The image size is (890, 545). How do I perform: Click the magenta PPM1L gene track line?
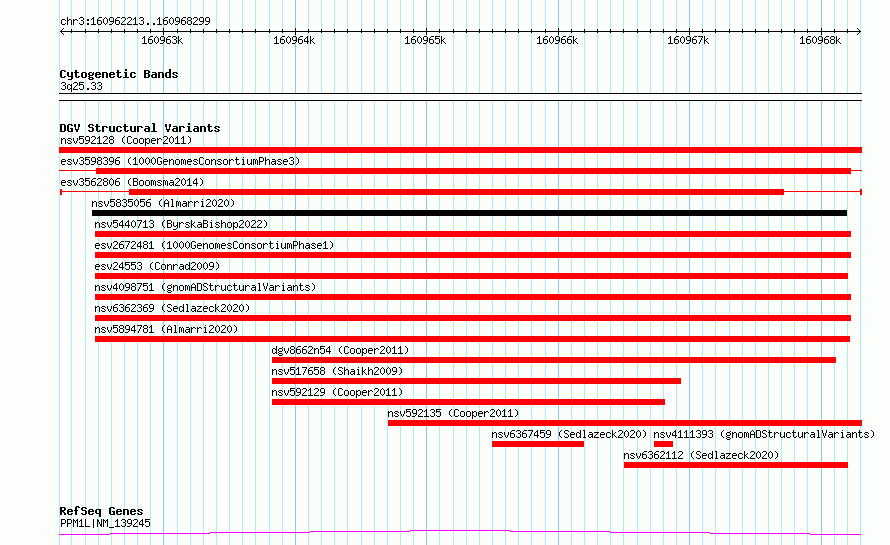tap(460, 532)
